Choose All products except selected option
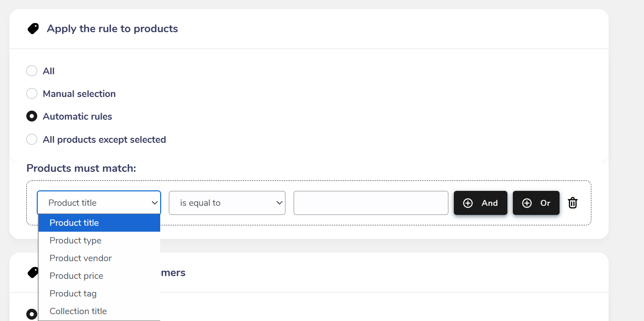Image resolution: width=644 pixels, height=321 pixels. [32, 139]
